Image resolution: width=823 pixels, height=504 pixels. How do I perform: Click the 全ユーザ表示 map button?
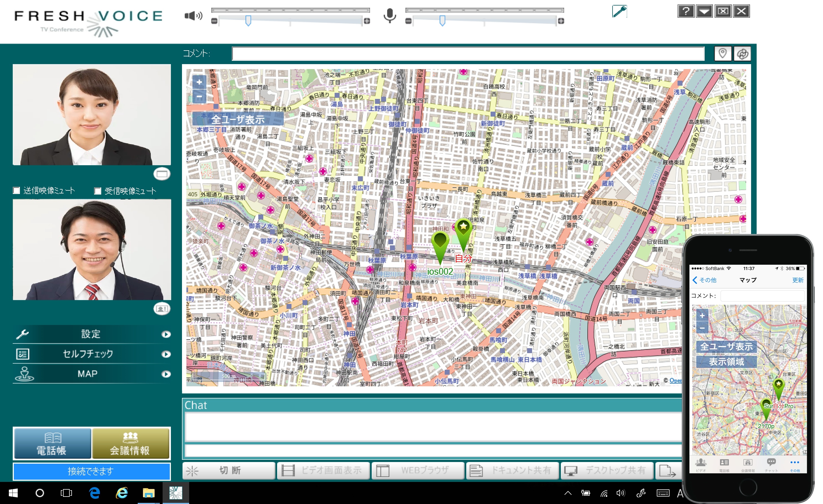(238, 119)
